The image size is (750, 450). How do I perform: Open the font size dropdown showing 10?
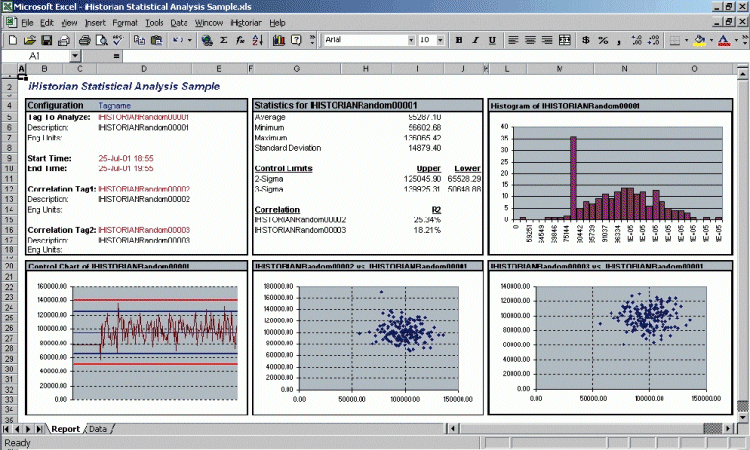(x=440, y=40)
